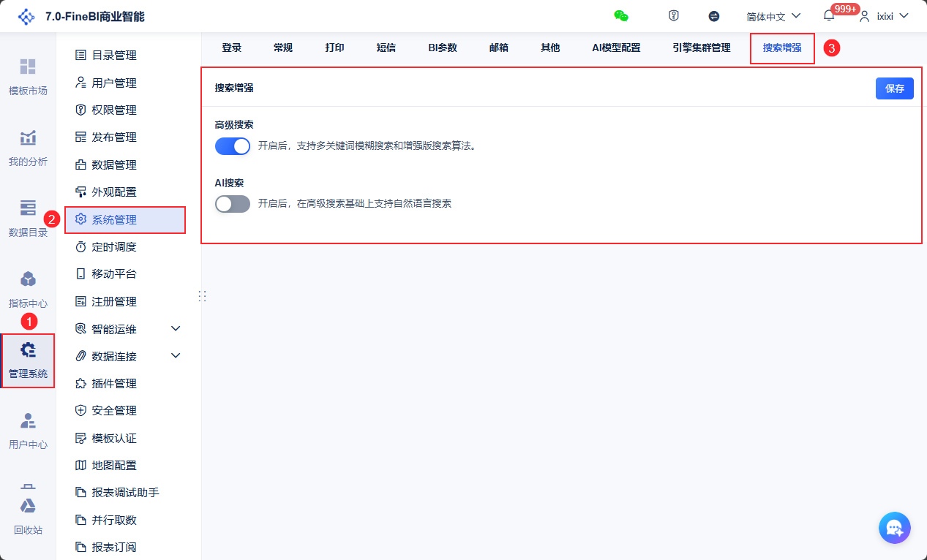The image size is (927, 560).
Task: Click the 权限管理 shield icon
Action: (x=81, y=110)
